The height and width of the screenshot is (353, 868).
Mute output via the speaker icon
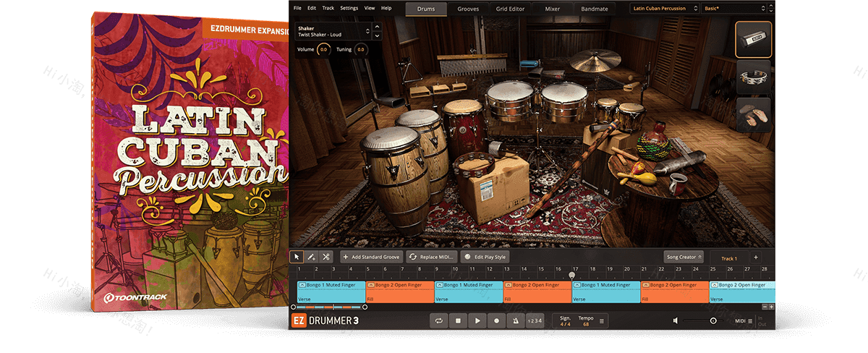[675, 320]
